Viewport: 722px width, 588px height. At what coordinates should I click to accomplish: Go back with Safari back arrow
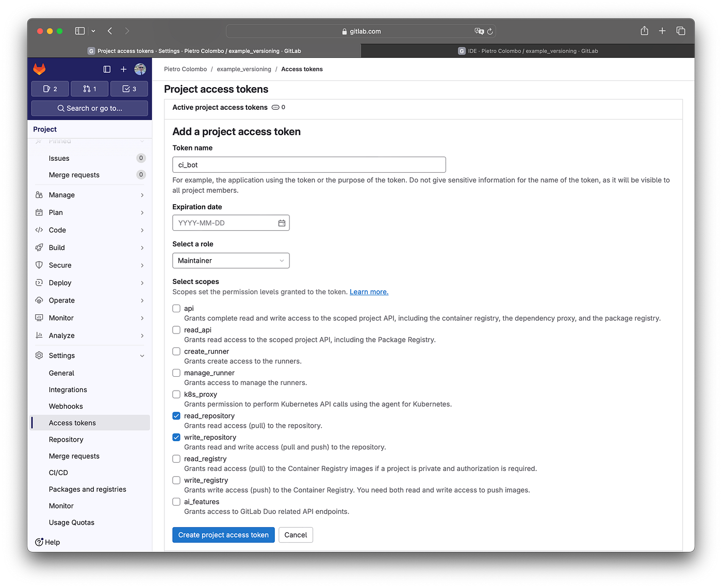click(x=110, y=31)
